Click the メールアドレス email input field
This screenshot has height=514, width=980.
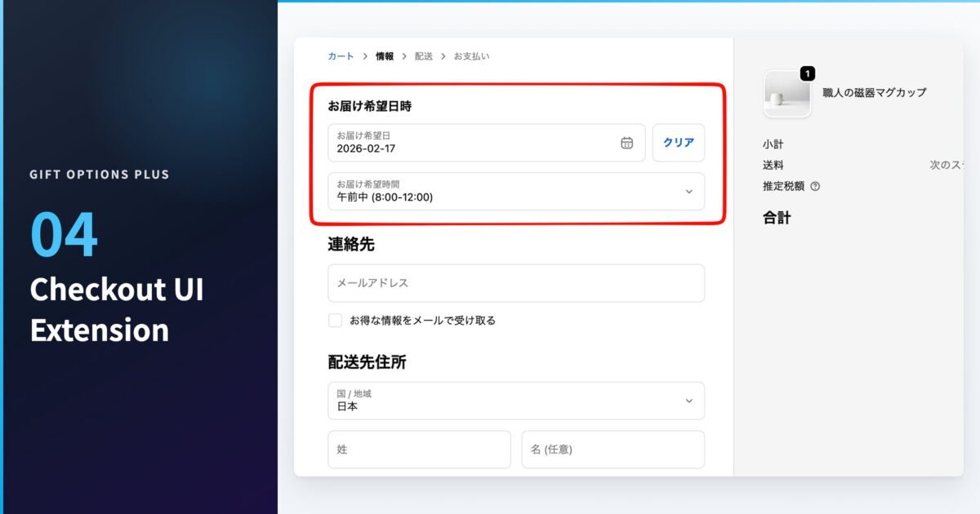tap(516, 283)
